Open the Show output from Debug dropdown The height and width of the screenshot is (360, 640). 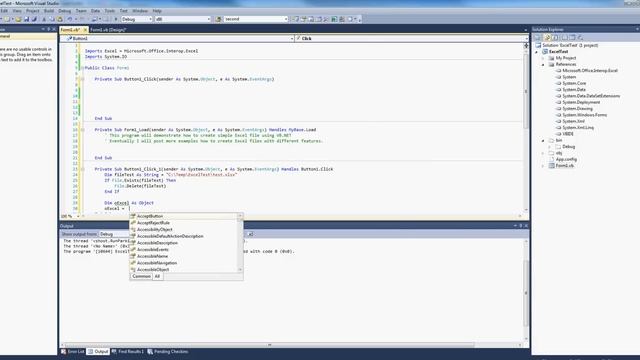click(115, 234)
